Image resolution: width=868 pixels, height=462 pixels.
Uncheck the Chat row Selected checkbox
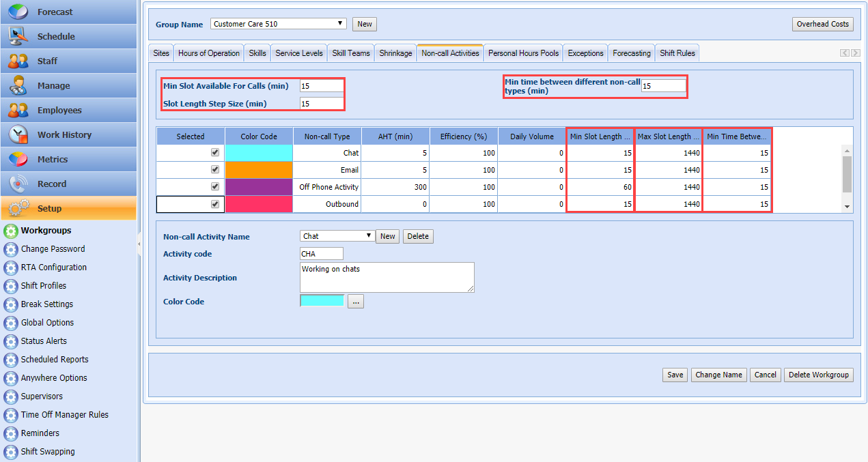(215, 153)
